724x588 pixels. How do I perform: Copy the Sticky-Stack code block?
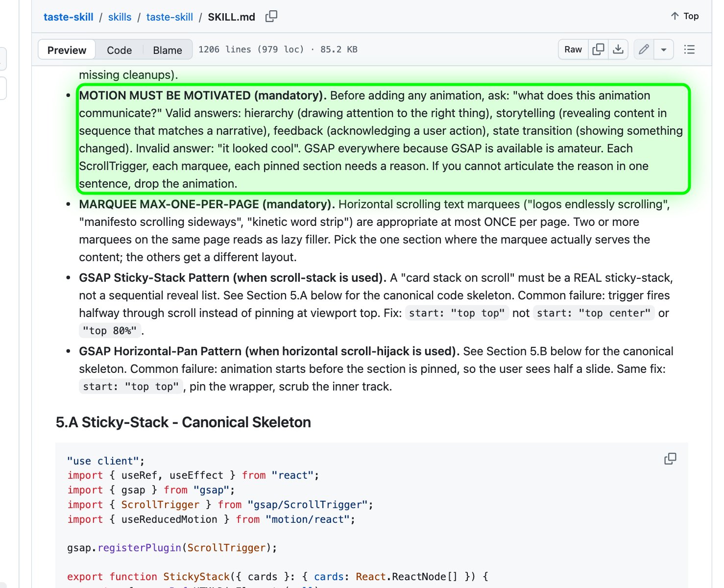click(x=670, y=459)
